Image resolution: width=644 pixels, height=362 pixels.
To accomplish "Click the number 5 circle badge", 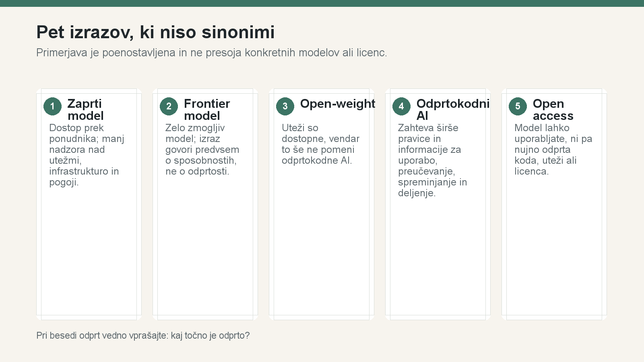I will click(x=518, y=106).
